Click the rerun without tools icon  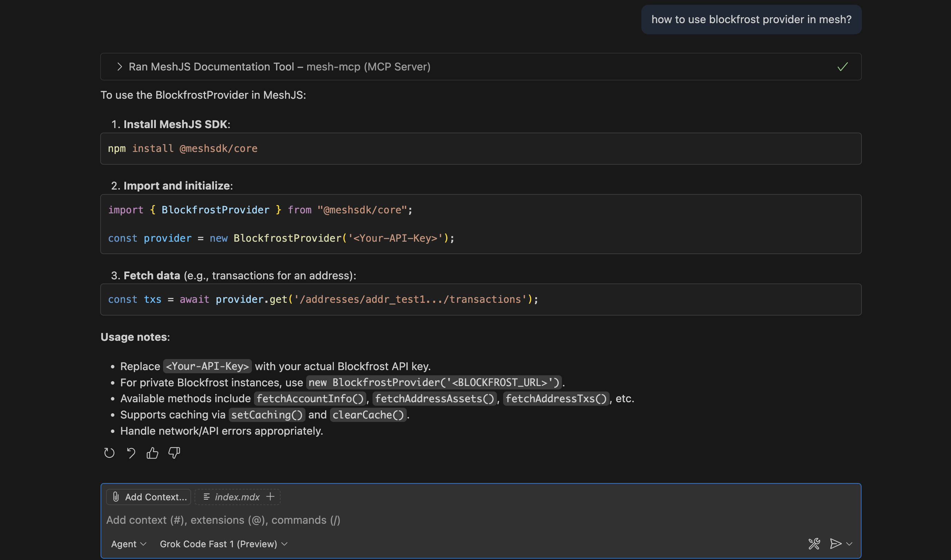pyautogui.click(x=131, y=453)
